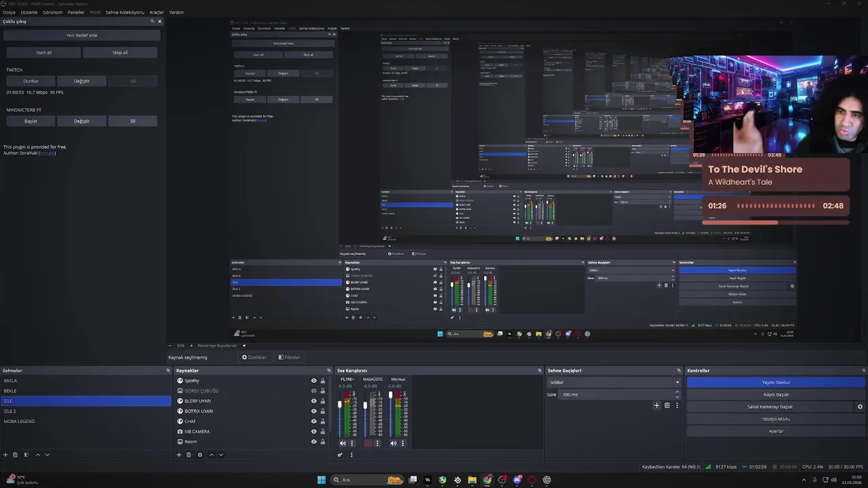Screen dimensions: 868x488
Task: Mute the Mic/Aux audio channel
Action: point(393,443)
